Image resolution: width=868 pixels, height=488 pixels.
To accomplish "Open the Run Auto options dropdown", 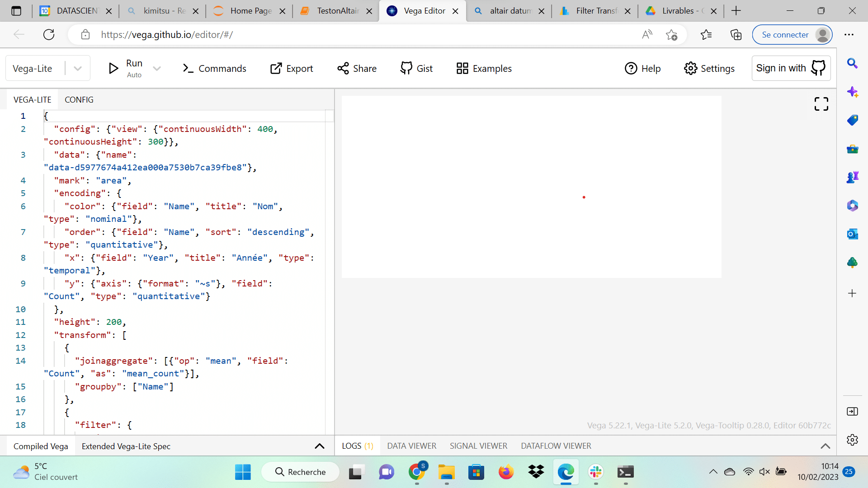I will [157, 68].
